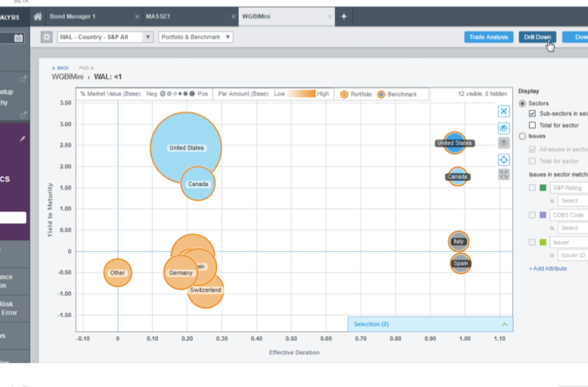Click the green S&P Rating color swatch

[543, 188]
